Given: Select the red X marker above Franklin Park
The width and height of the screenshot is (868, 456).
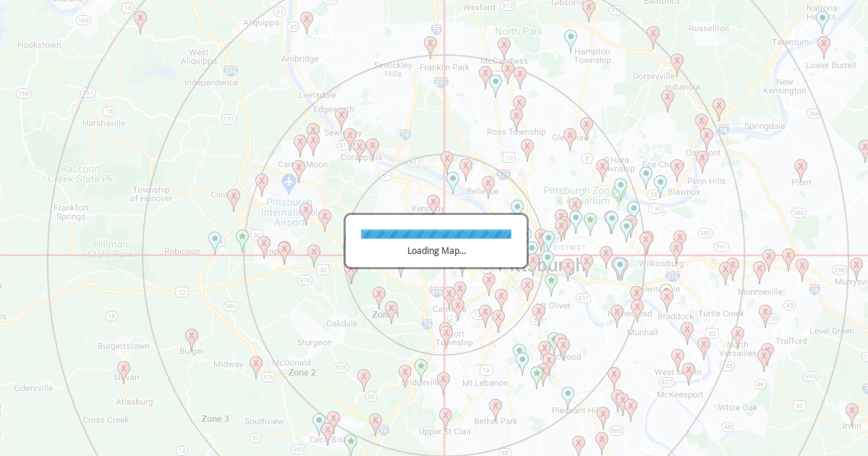Looking at the screenshot, I should click(430, 45).
